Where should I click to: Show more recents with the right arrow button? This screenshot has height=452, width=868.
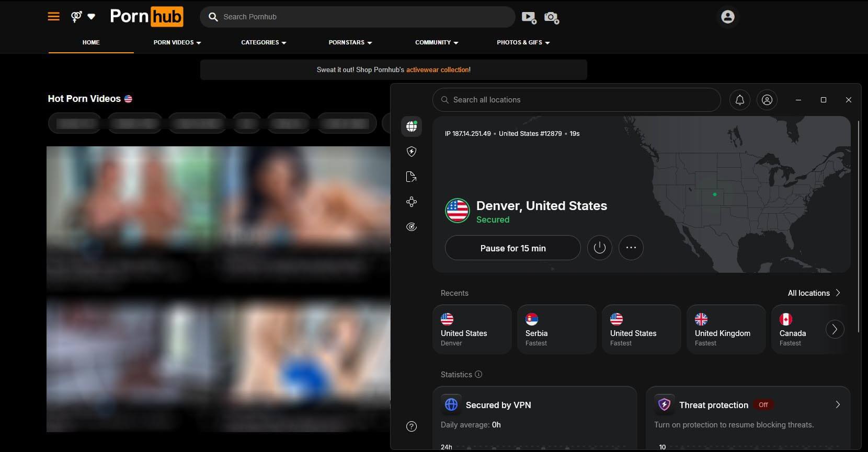click(x=835, y=329)
